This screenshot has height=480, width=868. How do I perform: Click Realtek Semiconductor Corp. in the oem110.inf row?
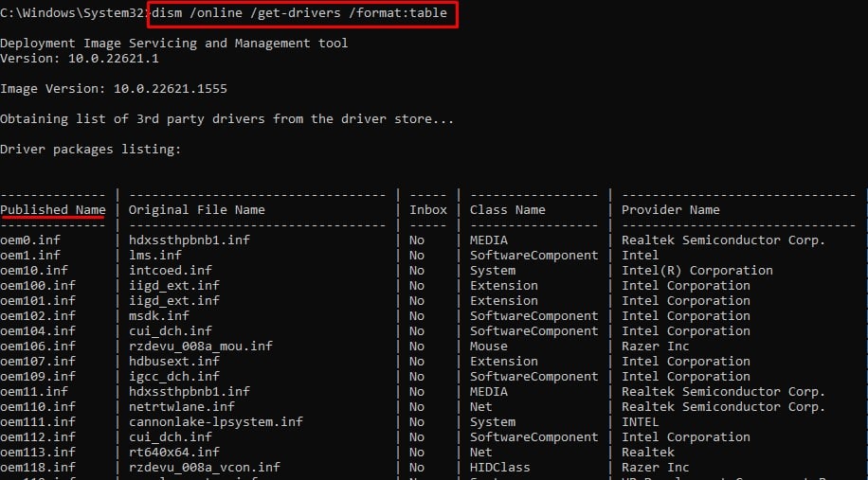724,407
